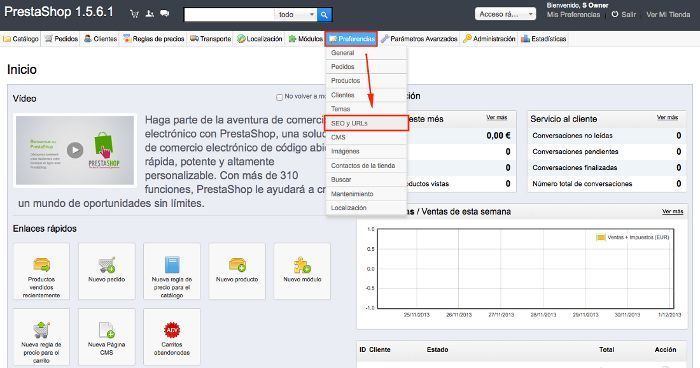
Task: Click the customers icon in header
Action: coord(150,14)
